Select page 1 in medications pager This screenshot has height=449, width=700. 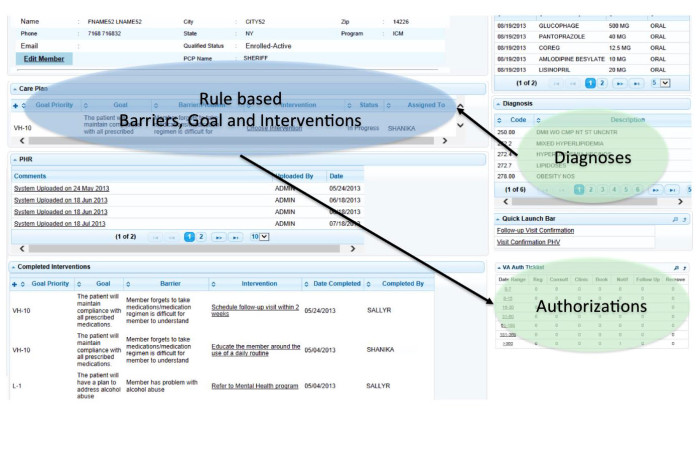click(x=590, y=83)
